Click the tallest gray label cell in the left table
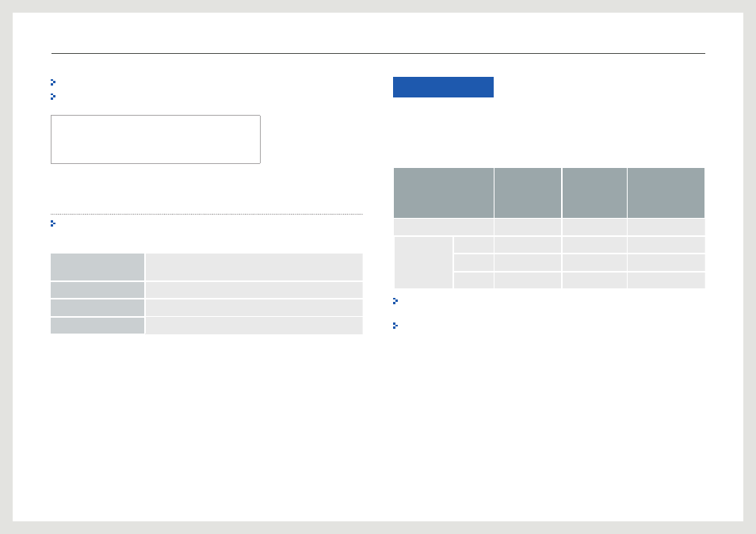The height and width of the screenshot is (534, 756). coord(97,266)
